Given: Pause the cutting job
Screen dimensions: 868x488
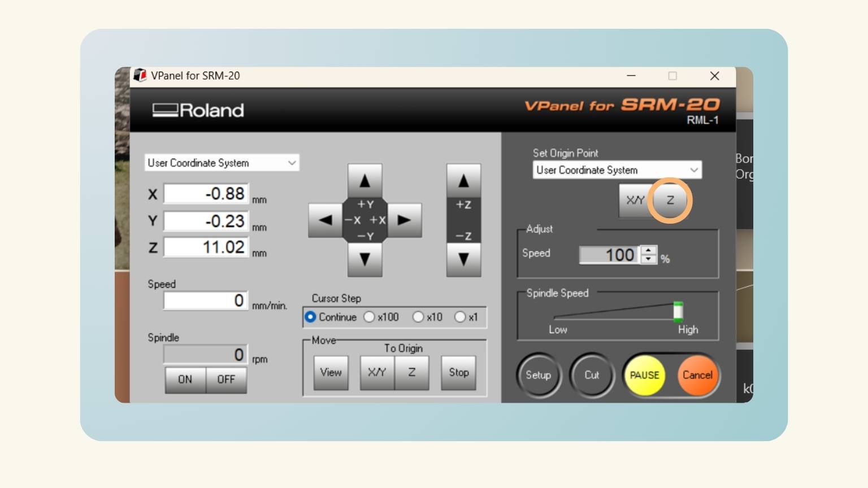Looking at the screenshot, I should (645, 375).
